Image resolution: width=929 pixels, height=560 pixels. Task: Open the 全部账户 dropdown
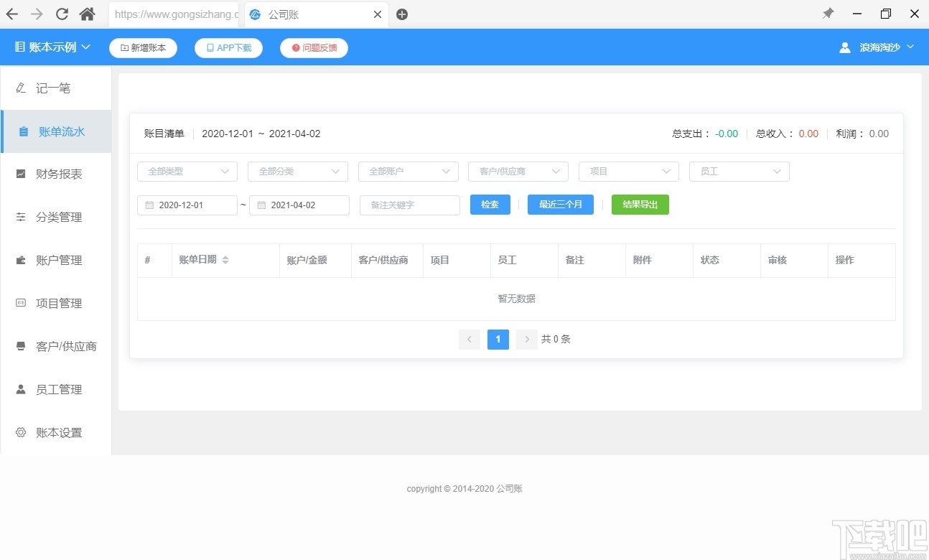point(409,172)
